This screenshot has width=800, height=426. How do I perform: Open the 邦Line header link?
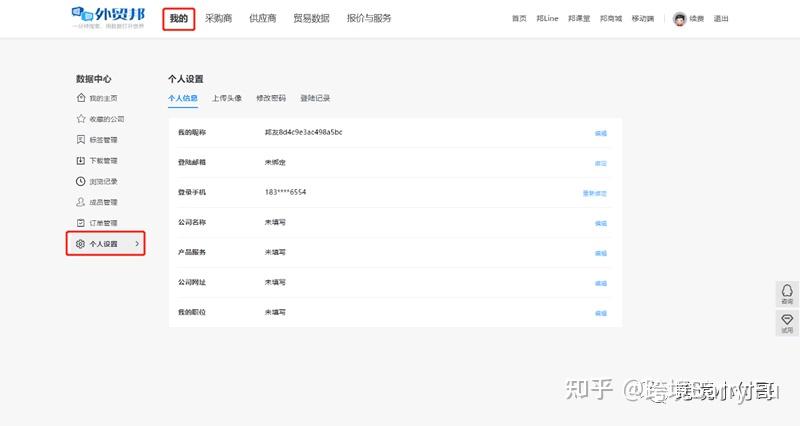point(547,18)
